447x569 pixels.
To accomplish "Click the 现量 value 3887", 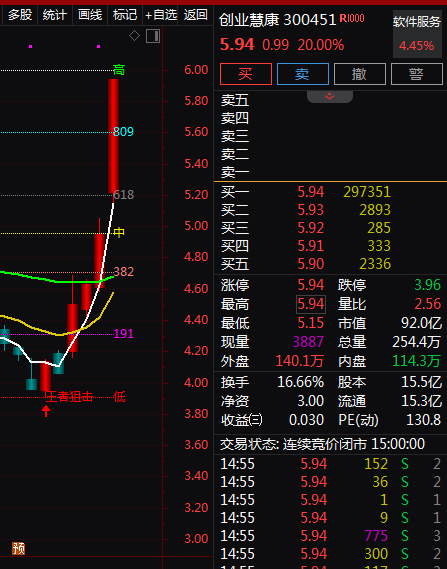I will [308, 342].
